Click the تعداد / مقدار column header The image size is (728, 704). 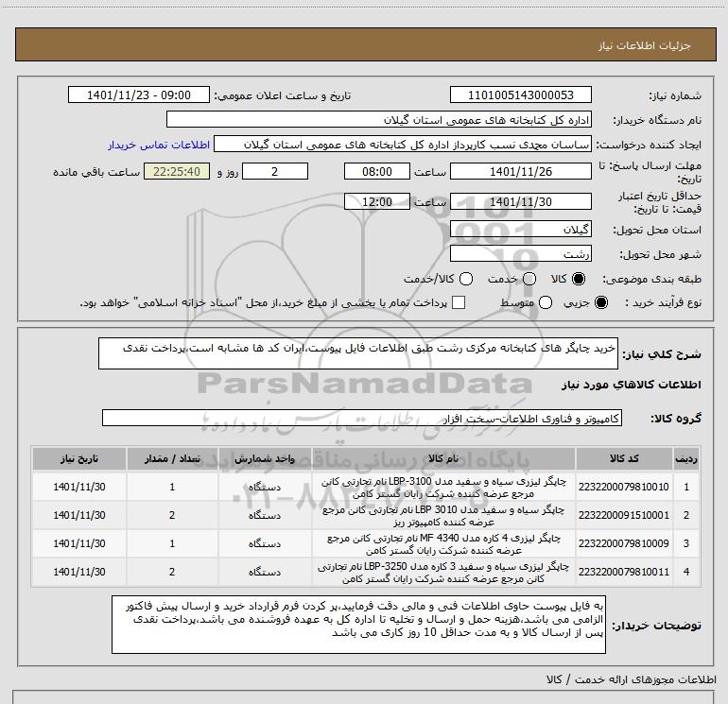click(172, 458)
